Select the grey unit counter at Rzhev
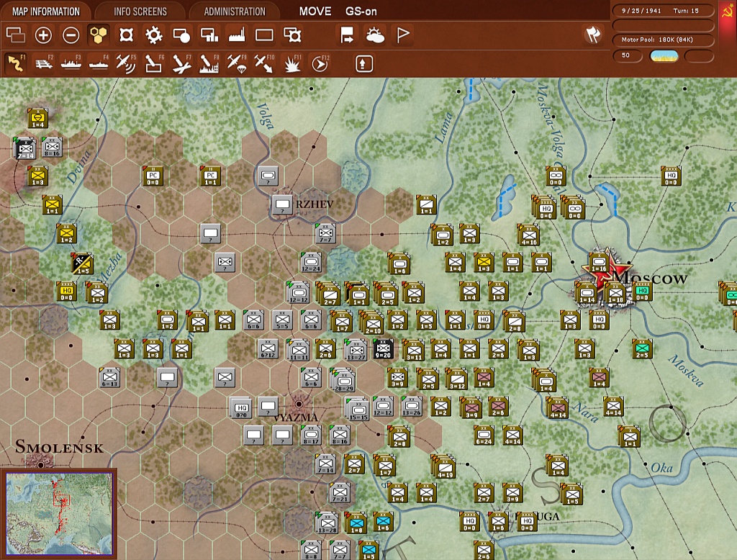Viewport: 737px width, 560px height. click(x=282, y=204)
